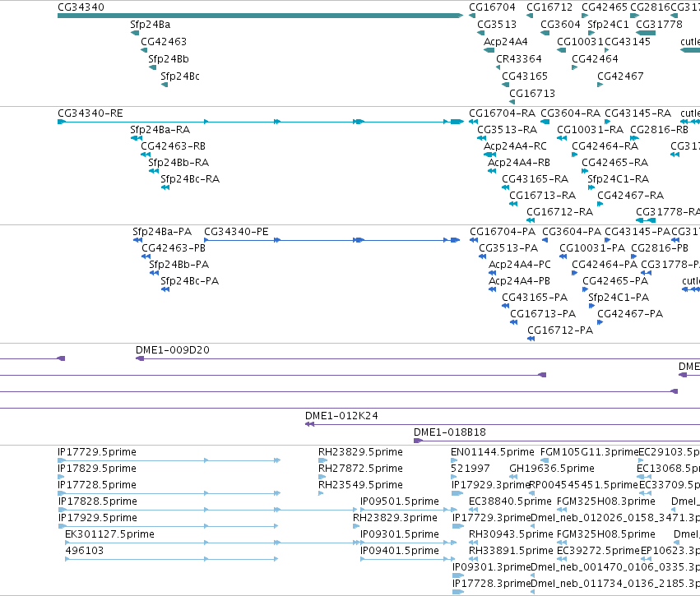Select the Sfp24C1-PA protein label
700x596 pixels.
click(619, 298)
